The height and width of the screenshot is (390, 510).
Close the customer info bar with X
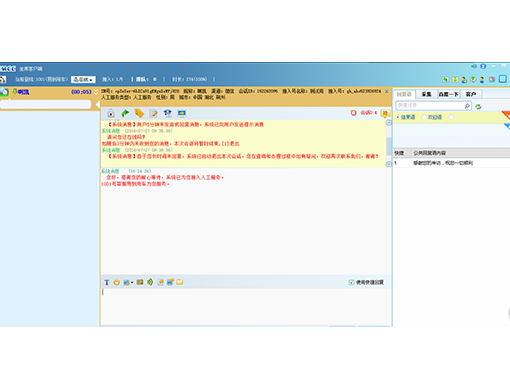point(387,91)
